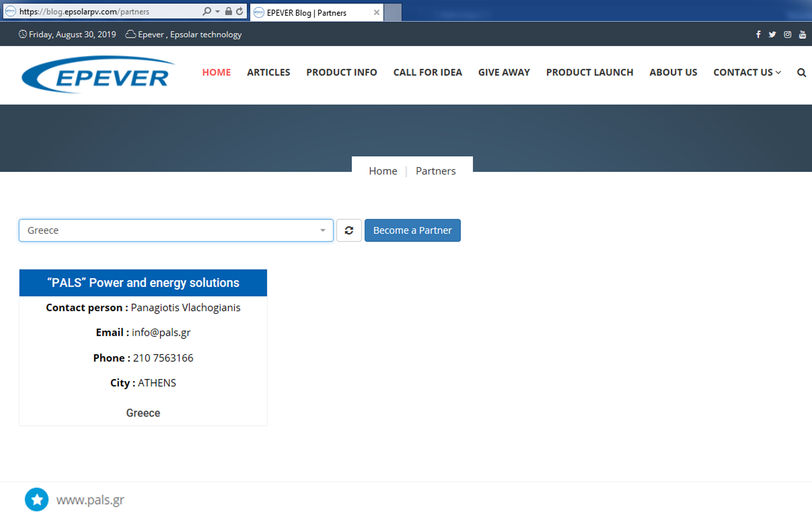
Task: Open the ARTICLES menu item
Action: (268, 72)
